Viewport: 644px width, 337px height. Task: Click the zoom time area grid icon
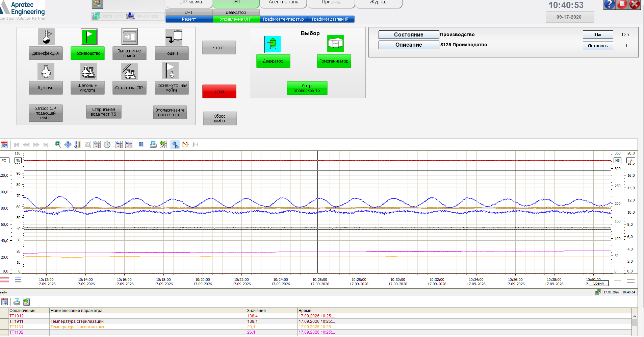tap(97, 145)
